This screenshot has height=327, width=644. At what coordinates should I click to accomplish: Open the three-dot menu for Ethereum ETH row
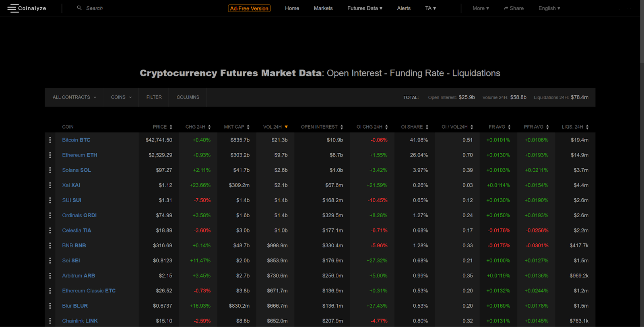click(x=50, y=155)
